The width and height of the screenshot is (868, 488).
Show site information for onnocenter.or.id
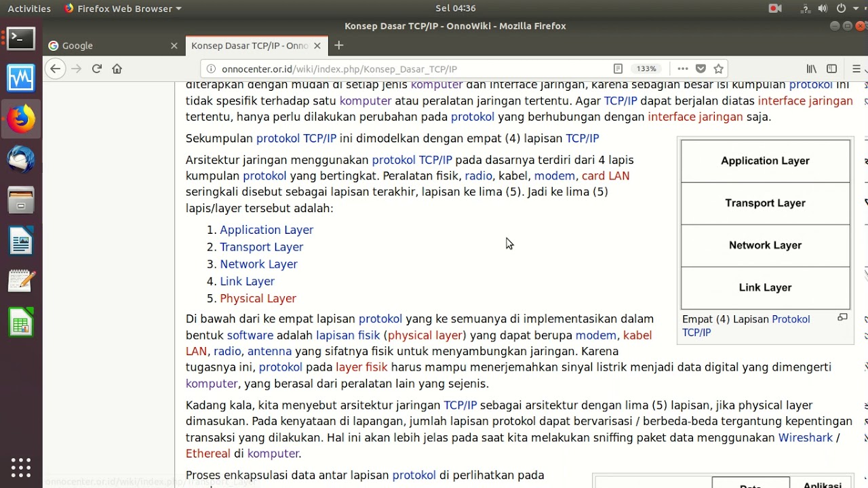tap(211, 69)
